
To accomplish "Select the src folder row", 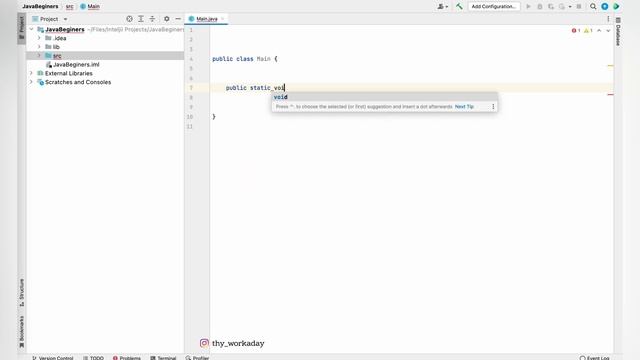I will click(x=105, y=56).
